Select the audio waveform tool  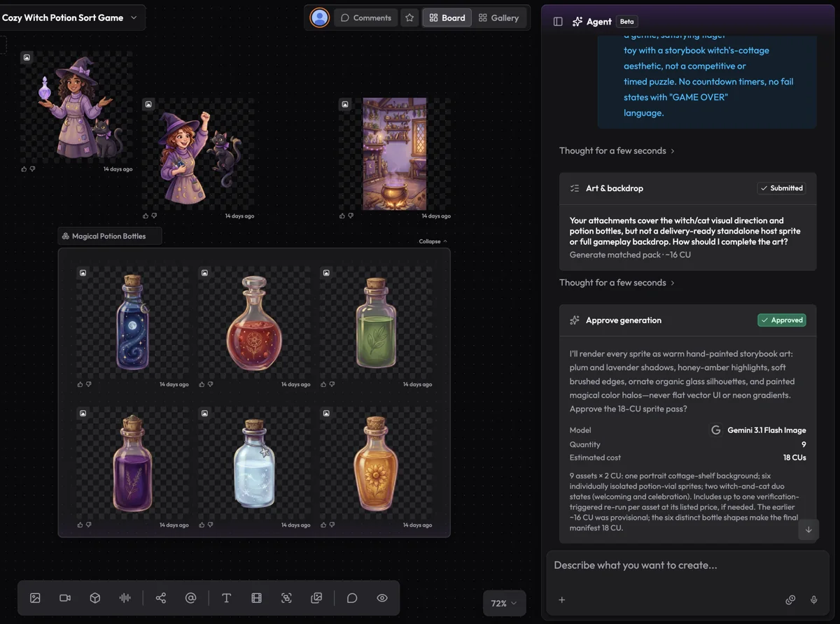point(125,598)
